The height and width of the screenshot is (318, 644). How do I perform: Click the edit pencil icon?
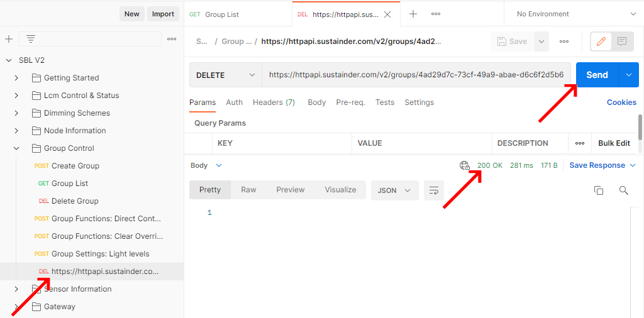pyautogui.click(x=601, y=41)
